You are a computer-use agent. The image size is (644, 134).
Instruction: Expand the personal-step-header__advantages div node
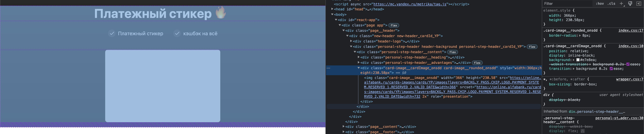358,62
